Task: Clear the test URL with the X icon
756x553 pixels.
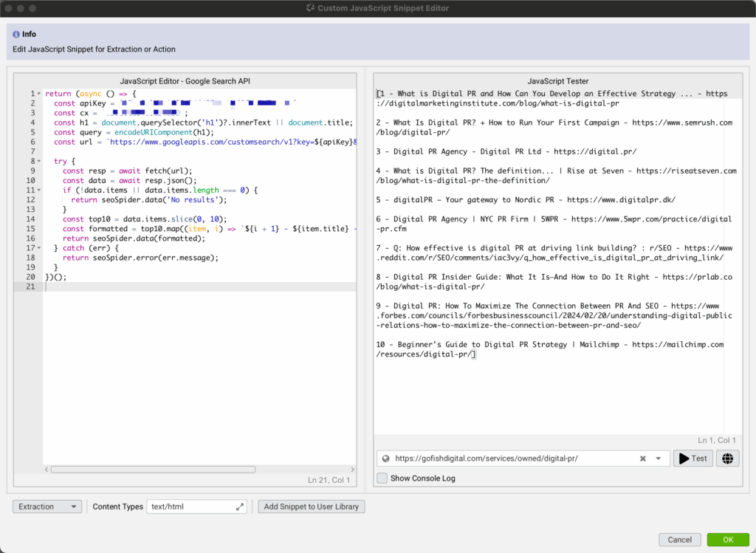Action: pyautogui.click(x=643, y=458)
